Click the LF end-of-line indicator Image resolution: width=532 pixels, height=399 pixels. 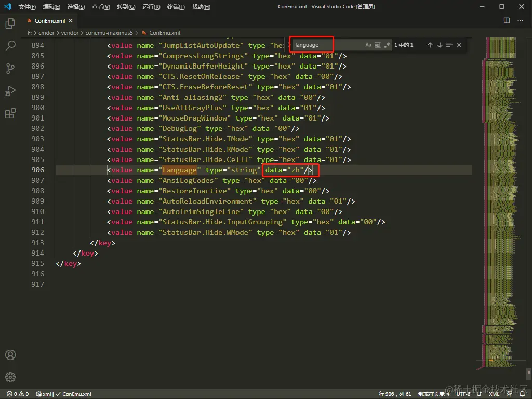[480, 394]
